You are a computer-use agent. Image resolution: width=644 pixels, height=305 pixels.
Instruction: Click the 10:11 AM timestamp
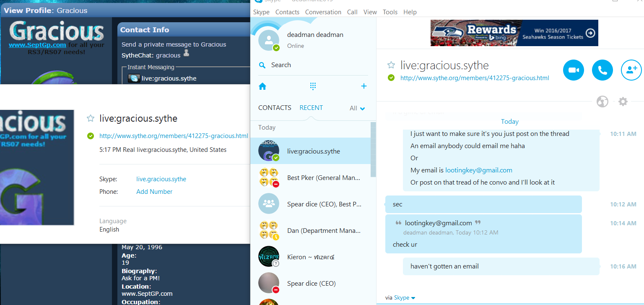pos(623,134)
